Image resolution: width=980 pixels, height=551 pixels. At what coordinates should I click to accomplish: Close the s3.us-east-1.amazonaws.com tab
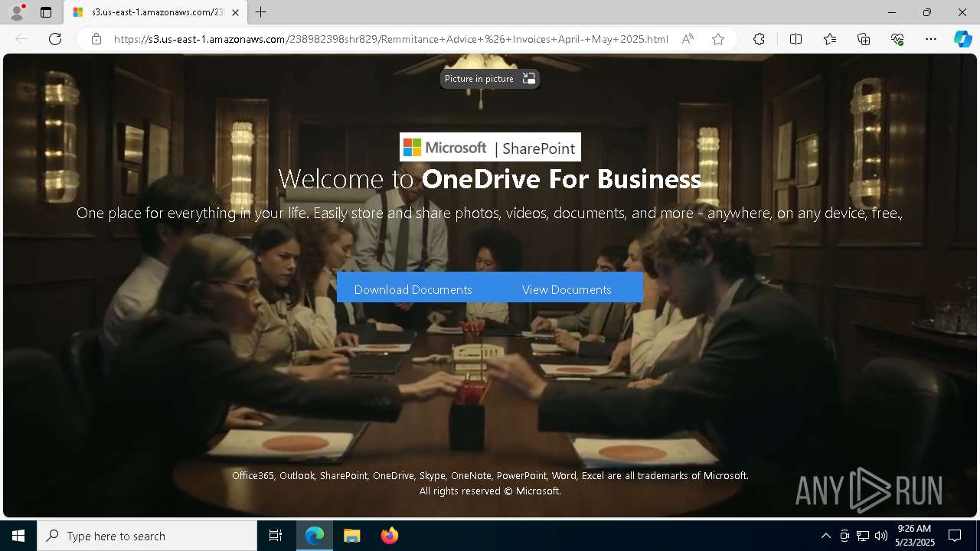click(235, 12)
